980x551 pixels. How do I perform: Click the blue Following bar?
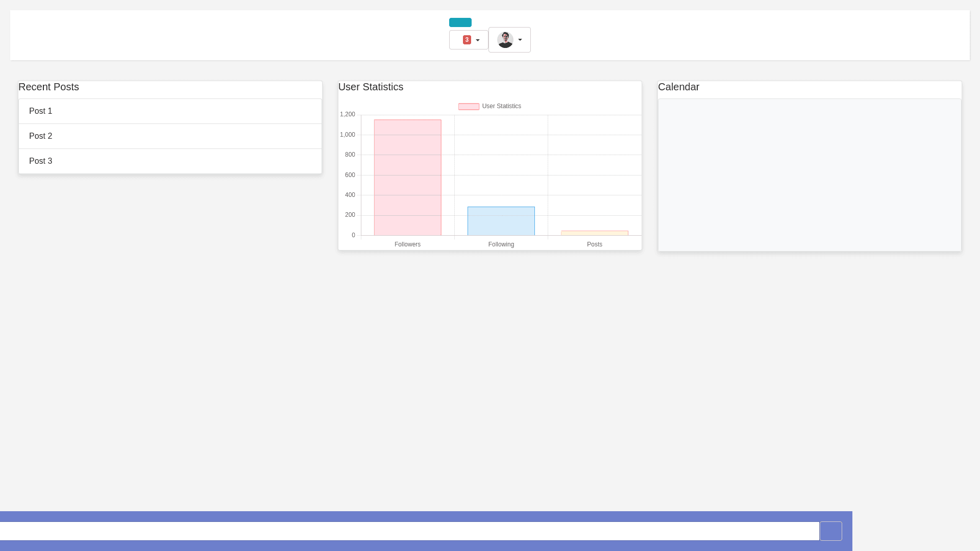(501, 221)
